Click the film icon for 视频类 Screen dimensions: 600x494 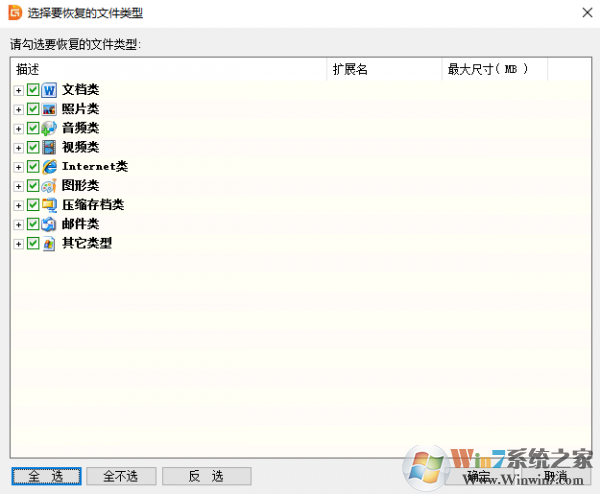click(x=49, y=147)
